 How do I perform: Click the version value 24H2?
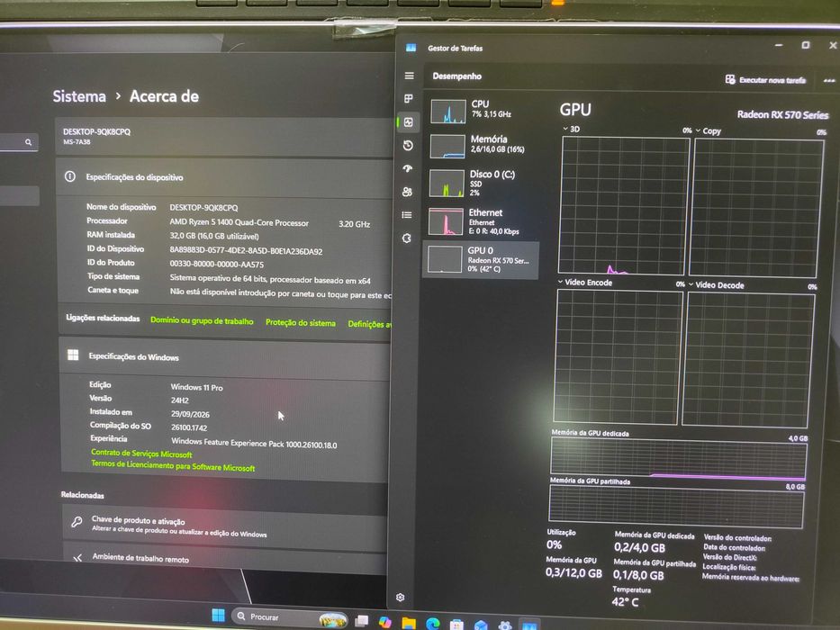pyautogui.click(x=179, y=400)
